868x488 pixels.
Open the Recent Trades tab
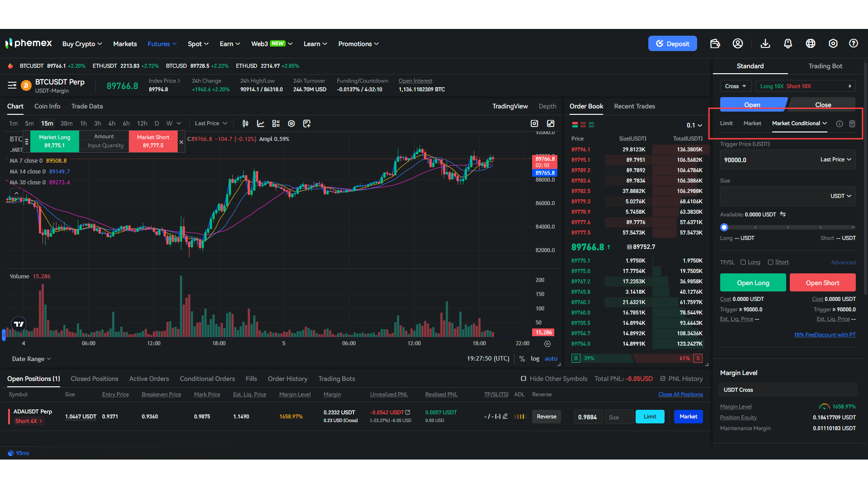pyautogui.click(x=634, y=106)
